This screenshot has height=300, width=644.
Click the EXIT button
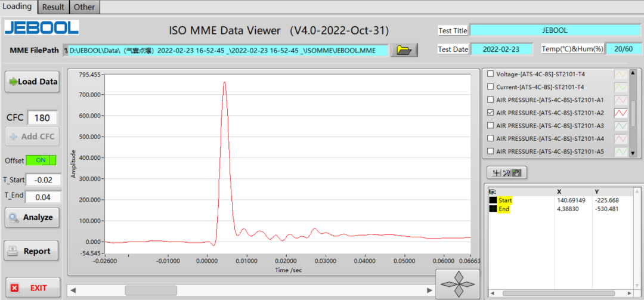[x=32, y=288]
